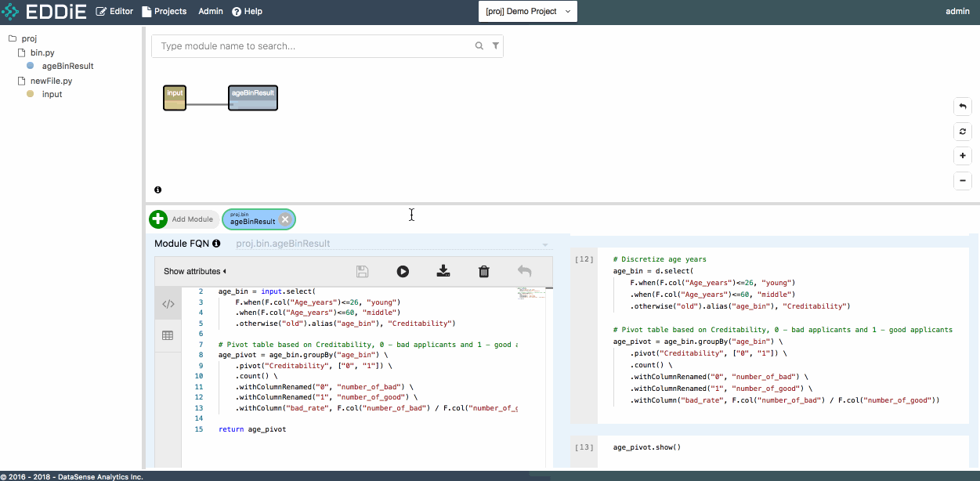Expand Show attributes section

194,272
